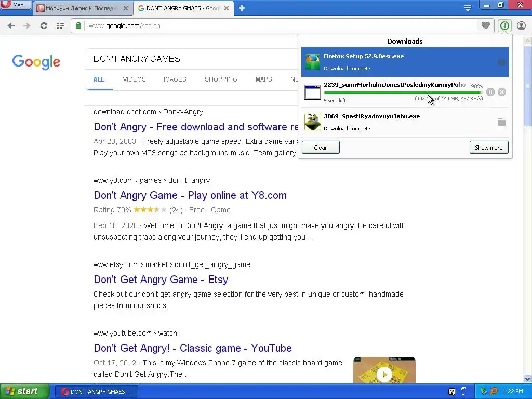Switch to SHOPPING results tab
This screenshot has height=399, width=532.
pos(221,79)
